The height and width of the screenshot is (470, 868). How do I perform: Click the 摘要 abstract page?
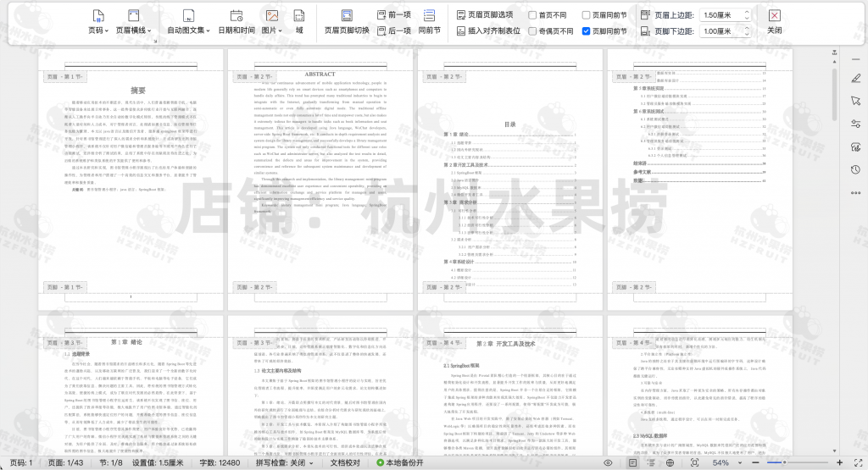point(131,180)
